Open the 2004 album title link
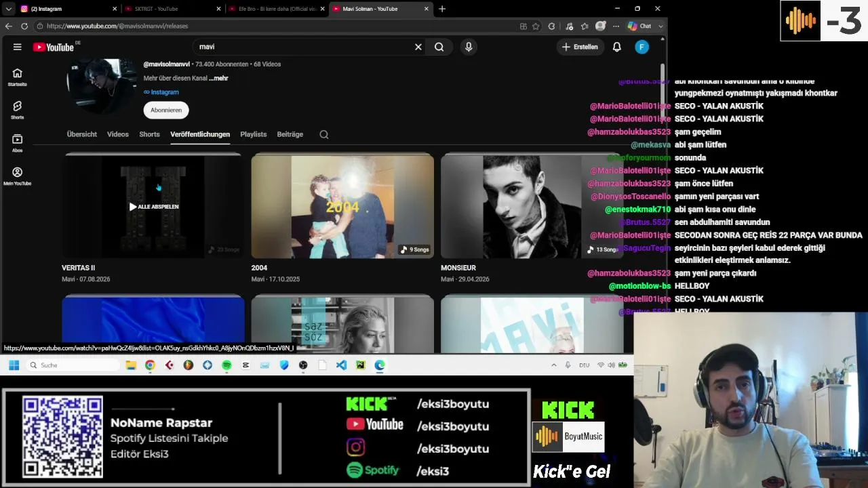Screen dimensions: 868x488 click(259, 268)
